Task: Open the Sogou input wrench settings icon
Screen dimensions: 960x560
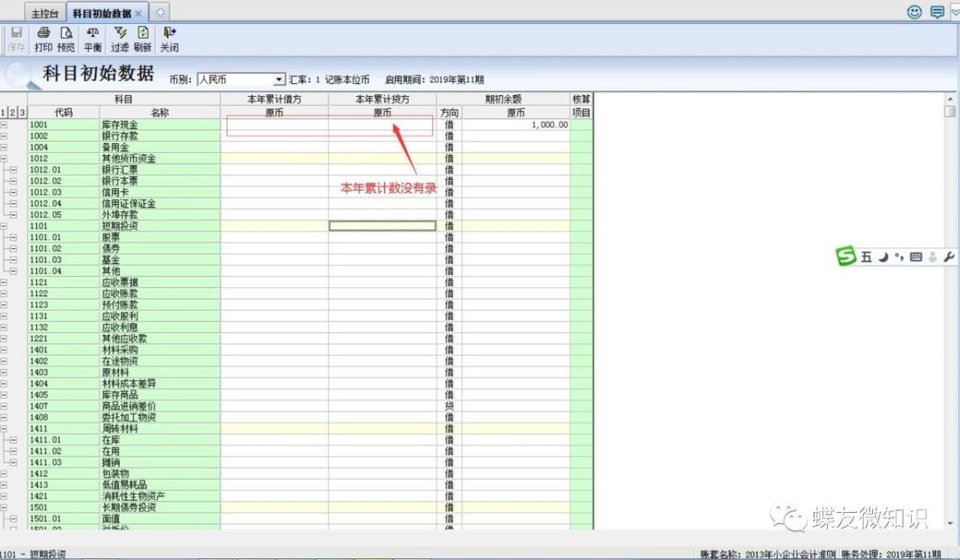Action: click(949, 257)
